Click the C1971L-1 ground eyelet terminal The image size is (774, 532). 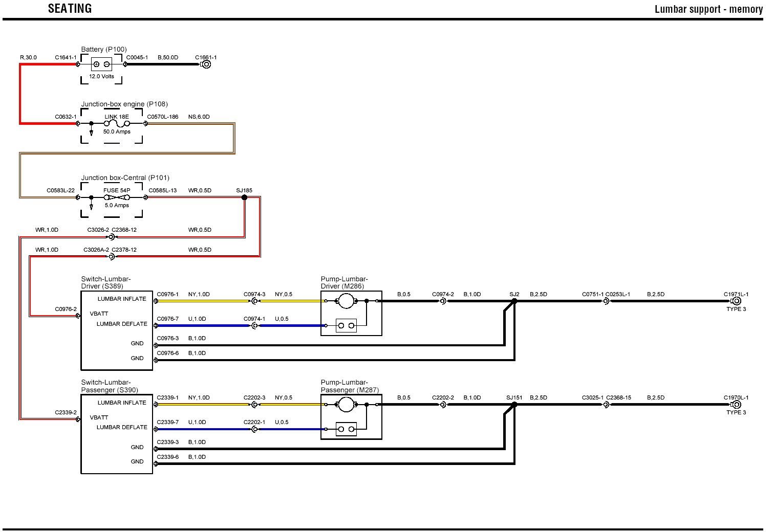737,301
